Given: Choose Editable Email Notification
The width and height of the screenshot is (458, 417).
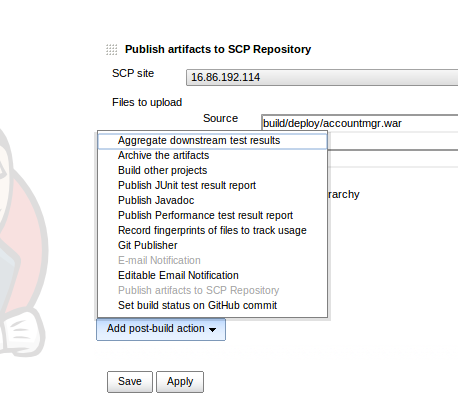Looking at the screenshot, I should point(213,275).
